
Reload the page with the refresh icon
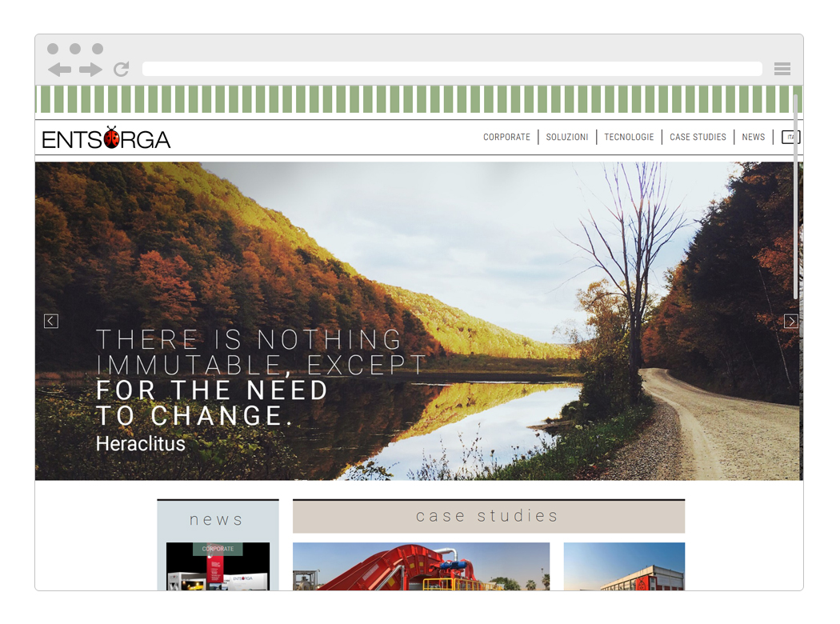pos(122,70)
